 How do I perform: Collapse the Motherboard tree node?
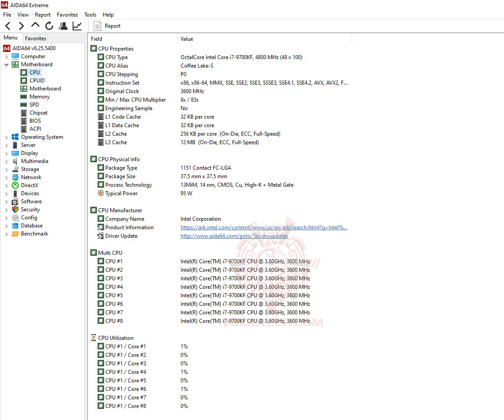click(x=6, y=64)
